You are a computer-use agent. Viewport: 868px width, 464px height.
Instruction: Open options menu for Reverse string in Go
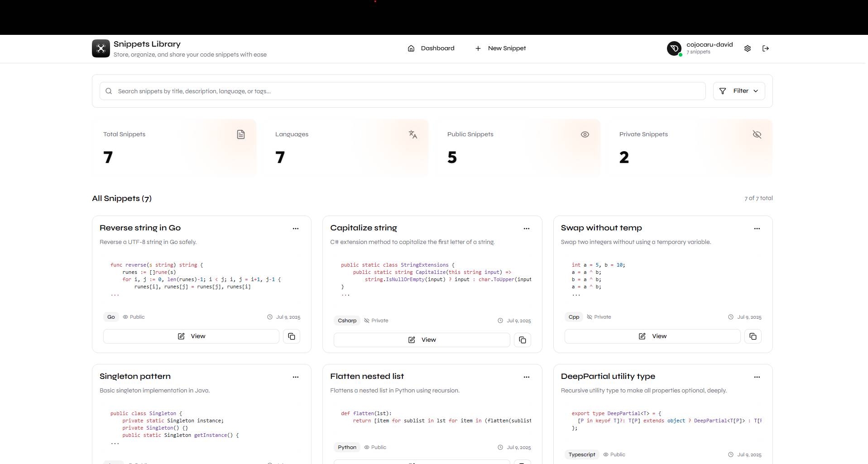295,229
